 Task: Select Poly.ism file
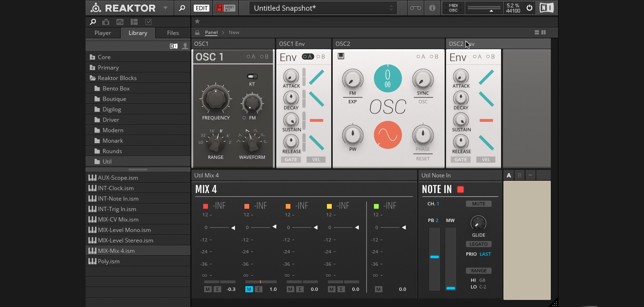pos(138,261)
